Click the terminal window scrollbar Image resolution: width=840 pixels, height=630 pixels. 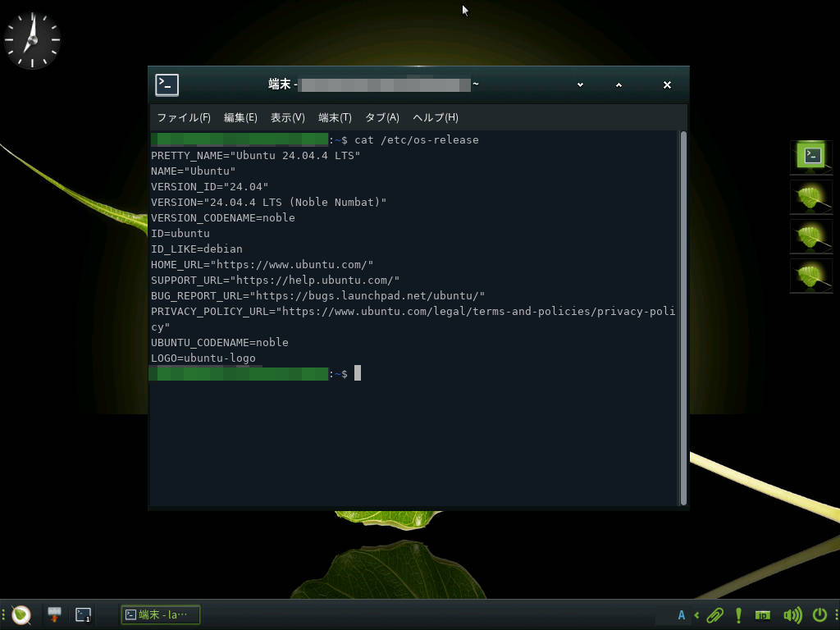pyautogui.click(x=683, y=320)
